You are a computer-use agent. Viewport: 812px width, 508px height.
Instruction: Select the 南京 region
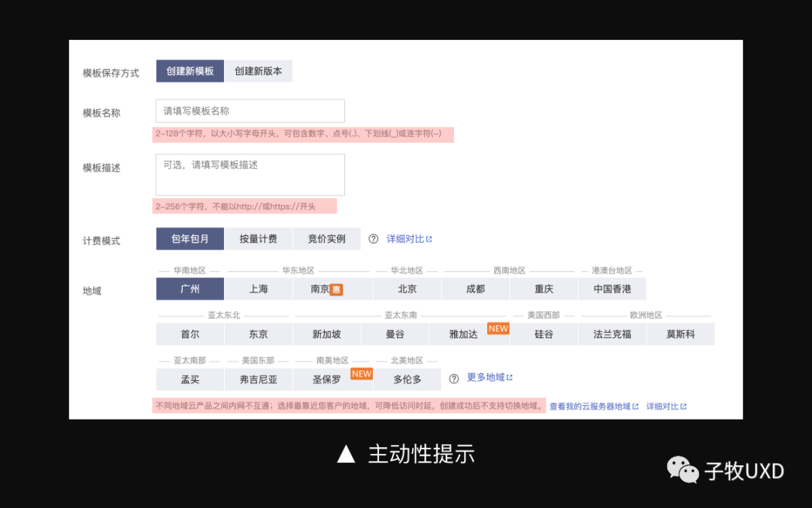click(332, 289)
